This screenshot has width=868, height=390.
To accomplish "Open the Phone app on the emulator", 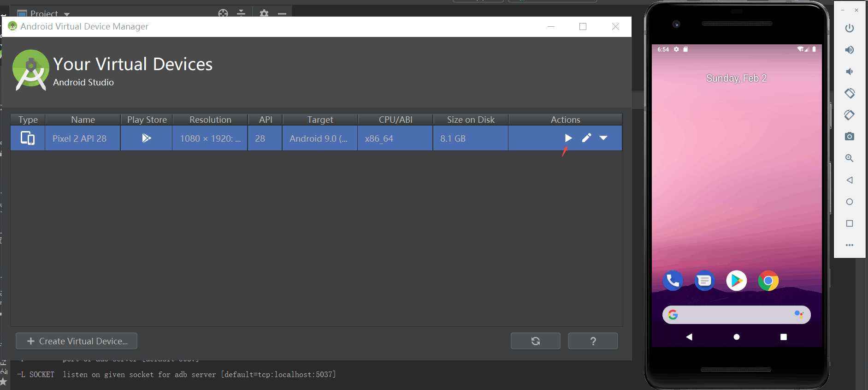I will (x=673, y=281).
